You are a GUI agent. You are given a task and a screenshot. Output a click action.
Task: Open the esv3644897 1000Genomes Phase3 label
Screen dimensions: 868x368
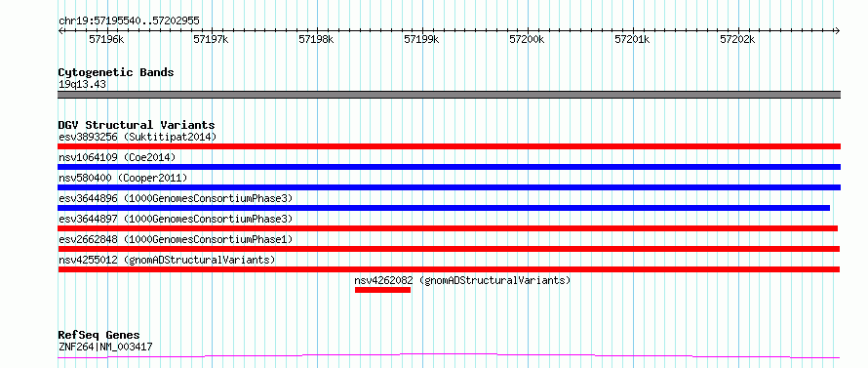[175, 219]
